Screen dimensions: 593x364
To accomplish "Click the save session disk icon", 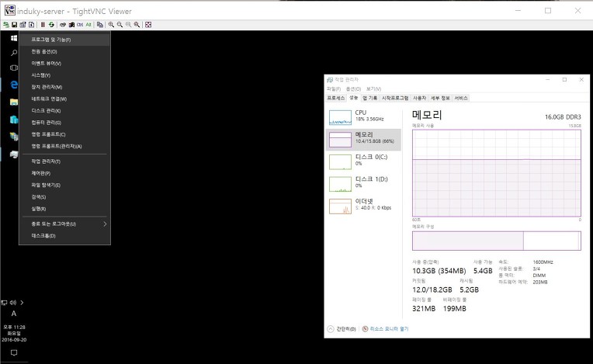I will (x=14, y=25).
